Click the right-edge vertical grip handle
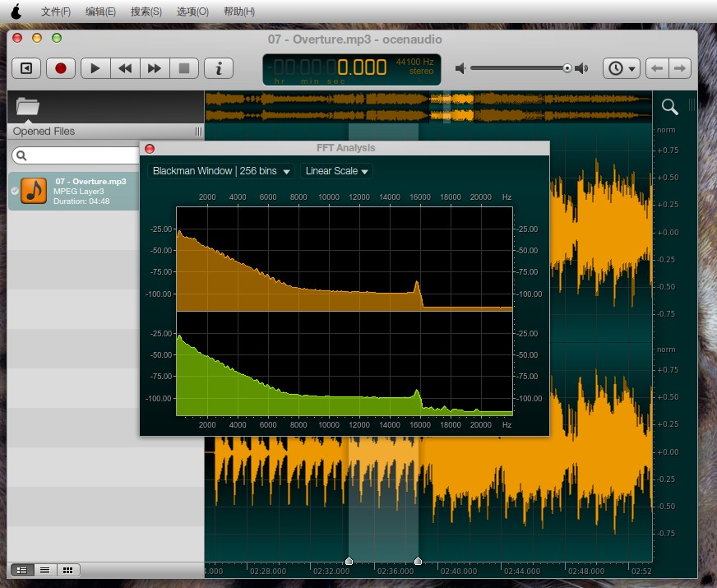 coord(692,105)
